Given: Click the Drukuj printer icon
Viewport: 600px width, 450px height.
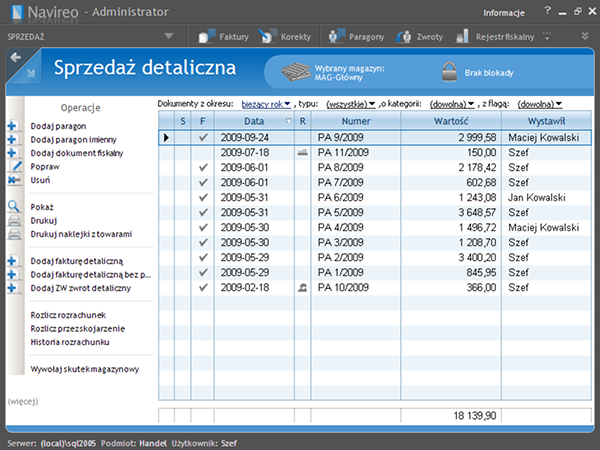Looking at the screenshot, I should tap(13, 220).
